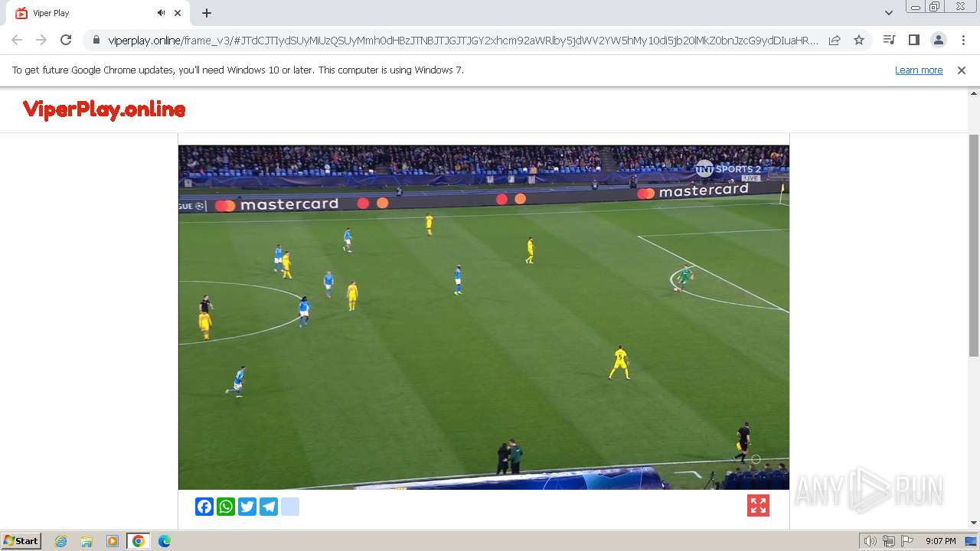Open the volume tray icon
Image resolution: width=980 pixels, height=551 pixels.
click(871, 541)
